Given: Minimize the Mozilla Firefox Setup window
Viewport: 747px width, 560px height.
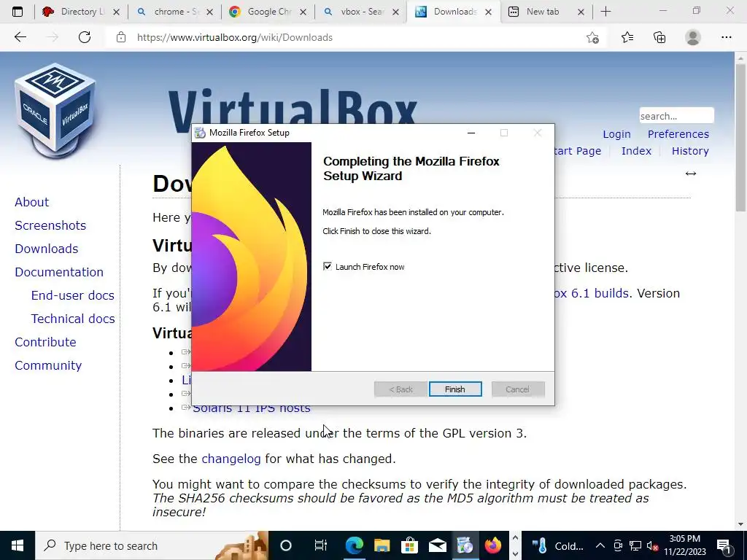Looking at the screenshot, I should pyautogui.click(x=471, y=133).
